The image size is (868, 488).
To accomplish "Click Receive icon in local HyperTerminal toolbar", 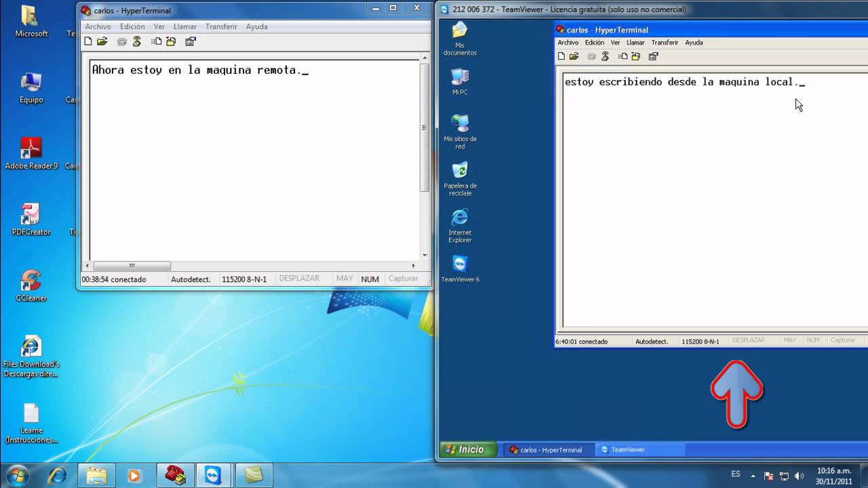I will 171,41.
